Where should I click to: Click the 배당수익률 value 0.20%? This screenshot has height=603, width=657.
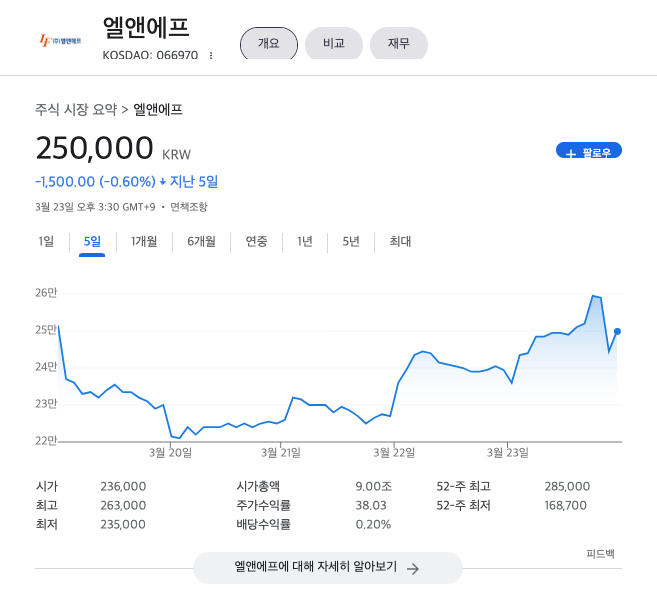(373, 524)
